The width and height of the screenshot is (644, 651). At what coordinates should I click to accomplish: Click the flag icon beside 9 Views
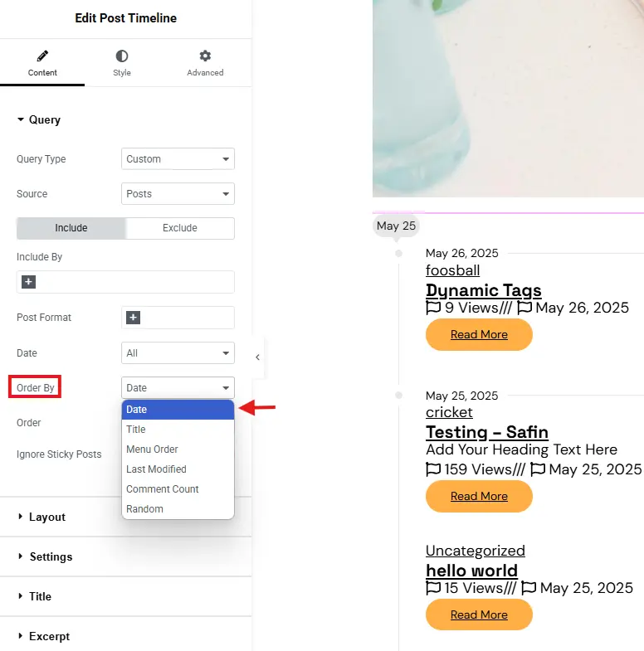pyautogui.click(x=433, y=308)
